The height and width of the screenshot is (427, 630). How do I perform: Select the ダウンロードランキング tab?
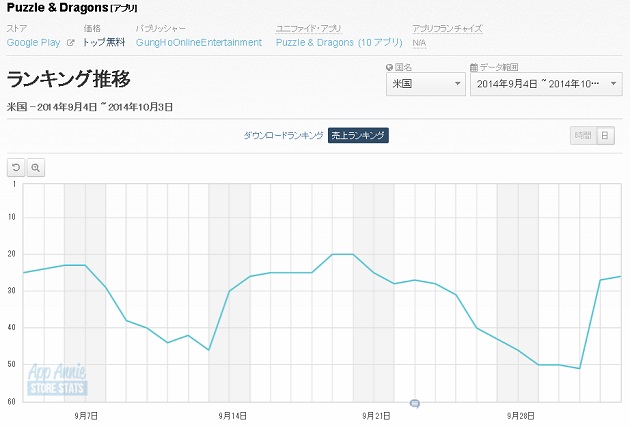(x=283, y=135)
